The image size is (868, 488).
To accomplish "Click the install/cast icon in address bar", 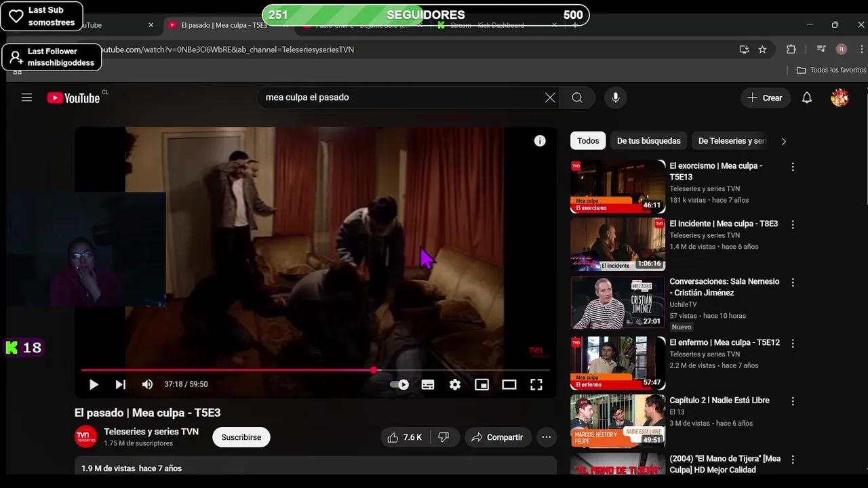I will 744,49.
